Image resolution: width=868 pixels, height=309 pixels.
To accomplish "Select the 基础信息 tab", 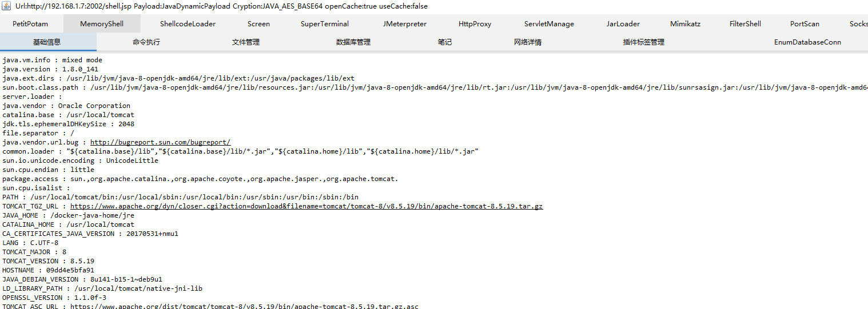I will tap(47, 42).
